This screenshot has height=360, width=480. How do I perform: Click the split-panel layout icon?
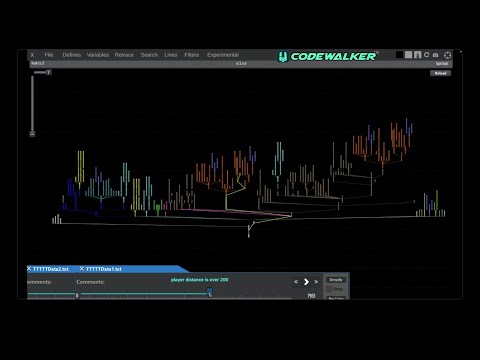click(417, 55)
